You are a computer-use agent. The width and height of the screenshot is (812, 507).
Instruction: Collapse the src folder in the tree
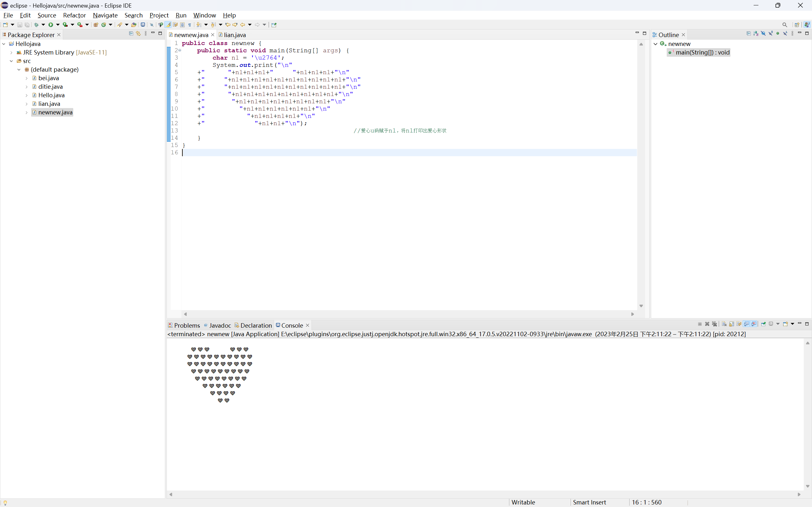[11, 61]
